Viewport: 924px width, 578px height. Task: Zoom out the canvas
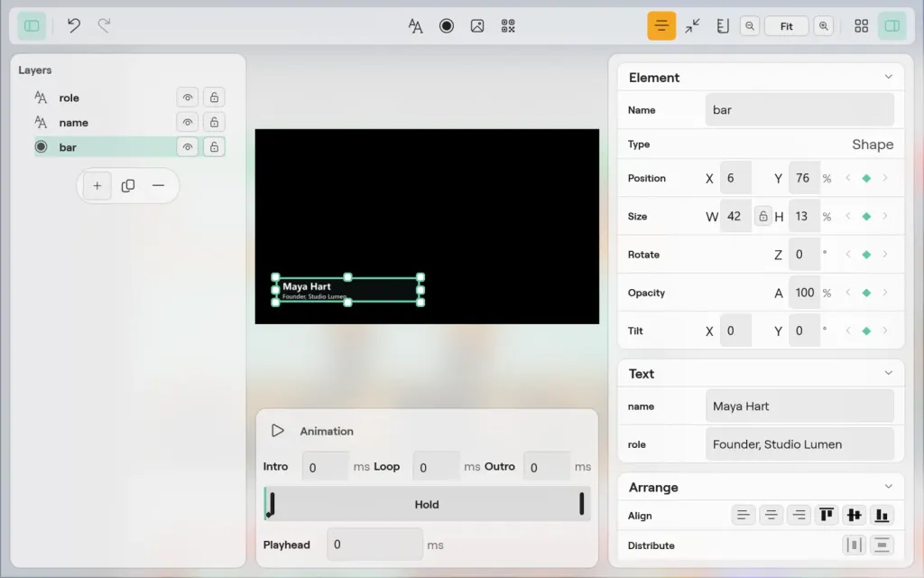[750, 26]
